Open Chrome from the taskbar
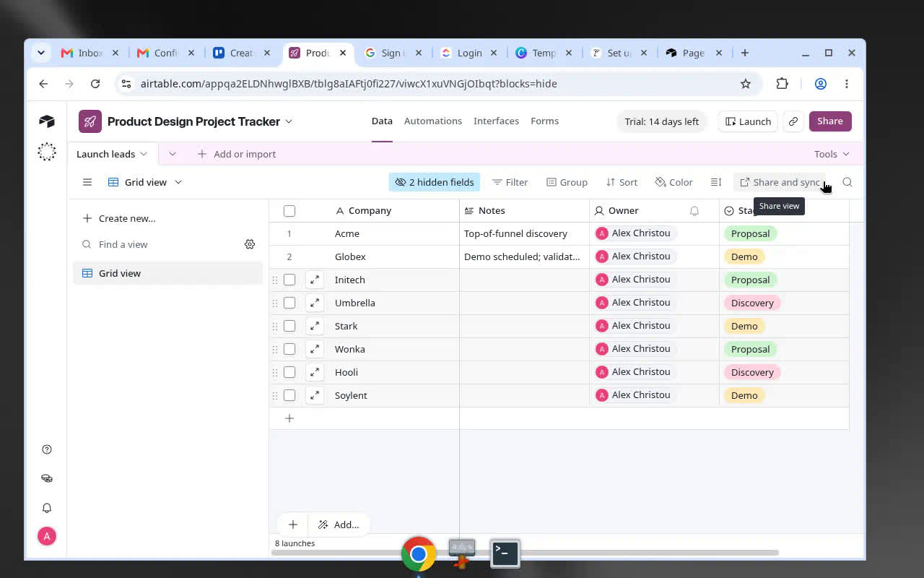Viewport: 924px width, 578px height. point(419,554)
